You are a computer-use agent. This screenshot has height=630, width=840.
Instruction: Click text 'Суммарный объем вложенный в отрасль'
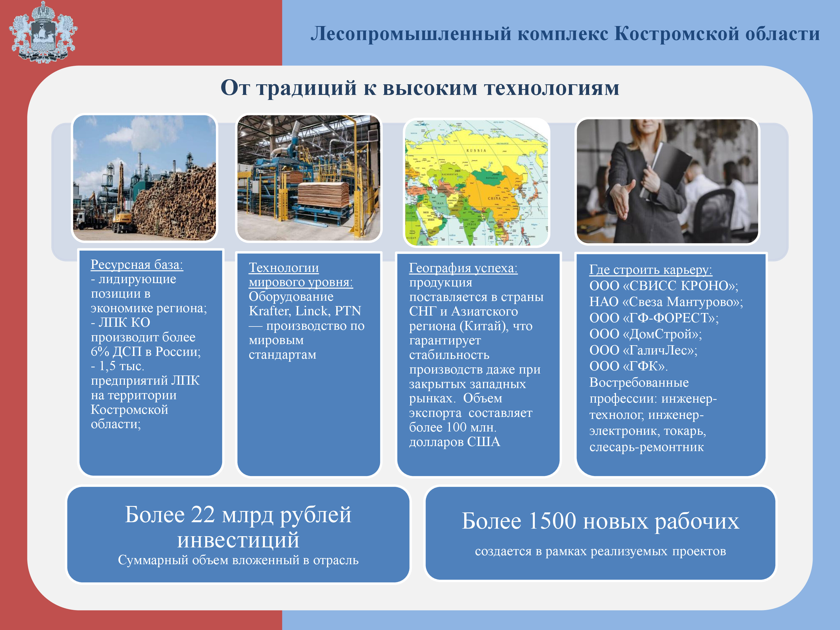238,560
